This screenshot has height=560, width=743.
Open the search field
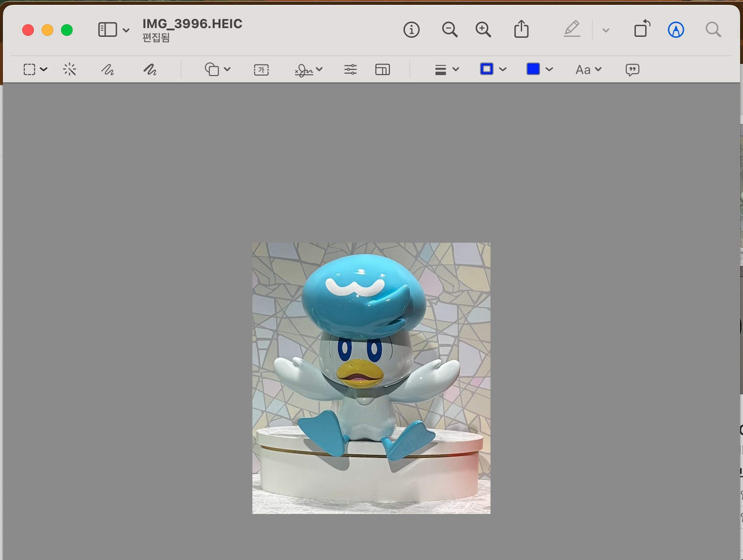pos(713,30)
